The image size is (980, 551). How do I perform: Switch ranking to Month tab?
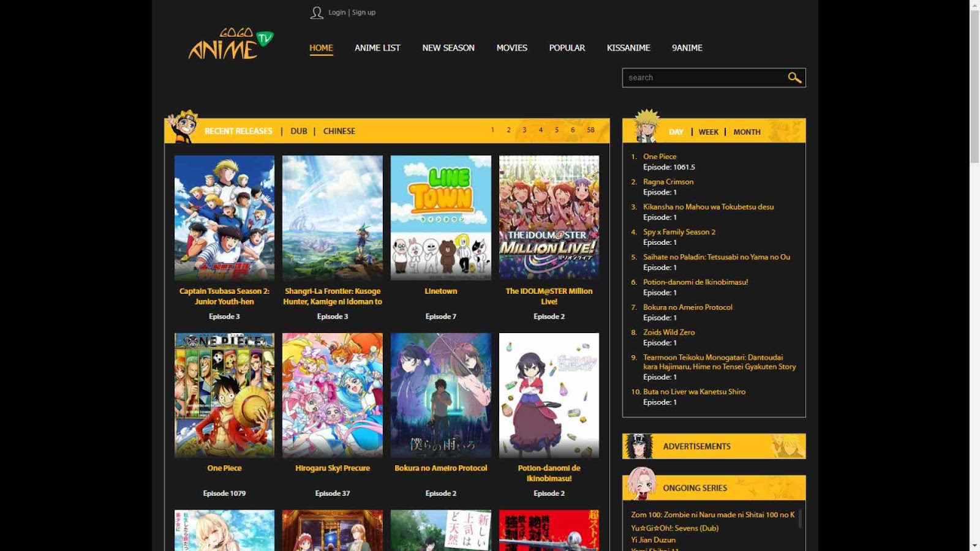coord(747,132)
